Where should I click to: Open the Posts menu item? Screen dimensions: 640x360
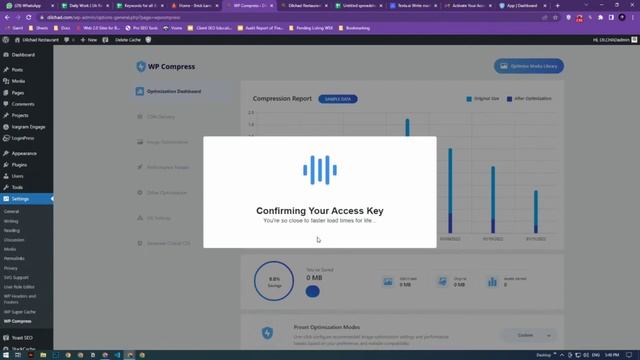pyautogui.click(x=17, y=70)
